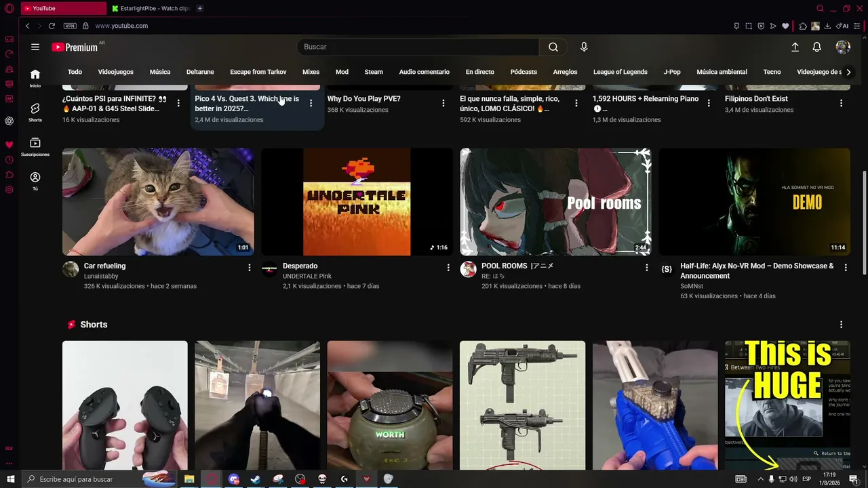Reload the page in the browser
The height and width of the screenshot is (488, 868).
pyautogui.click(x=52, y=26)
